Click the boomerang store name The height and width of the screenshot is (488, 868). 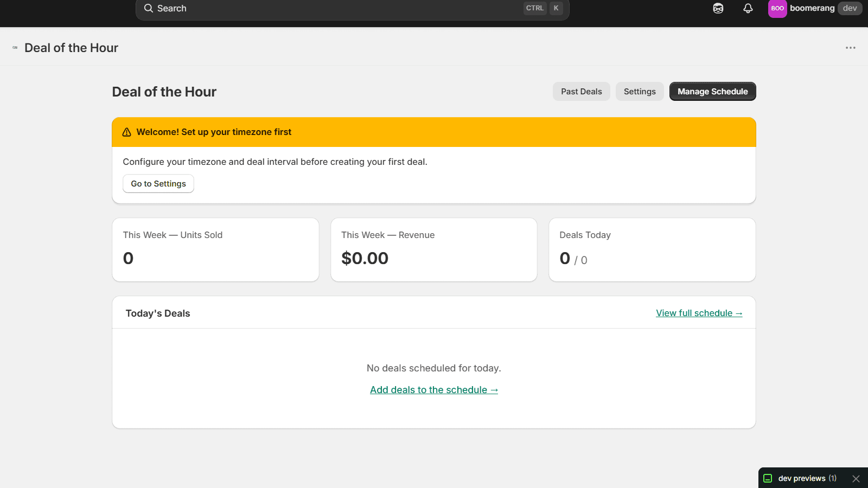pos(812,8)
